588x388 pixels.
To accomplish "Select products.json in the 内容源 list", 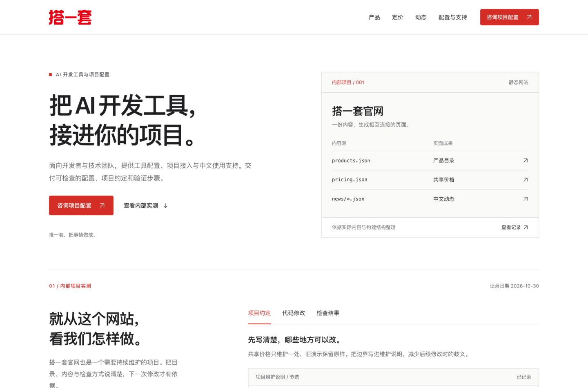I will pos(351,161).
